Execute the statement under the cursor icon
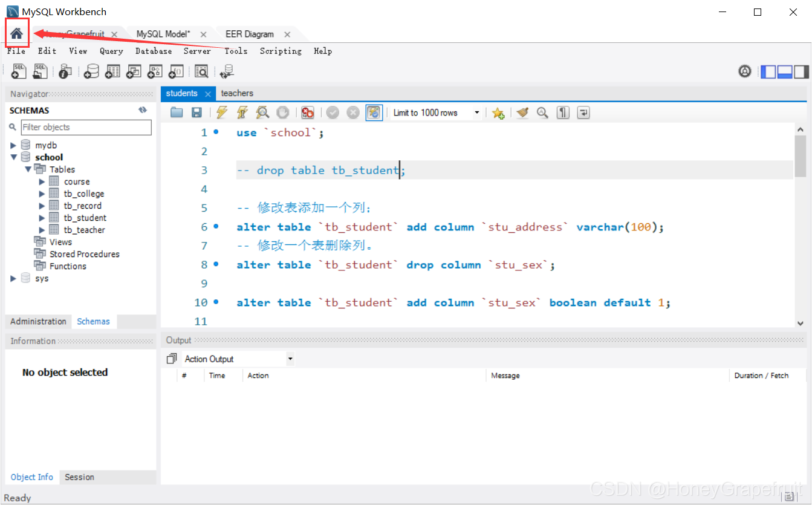The width and height of the screenshot is (812, 505). pyautogui.click(x=242, y=112)
